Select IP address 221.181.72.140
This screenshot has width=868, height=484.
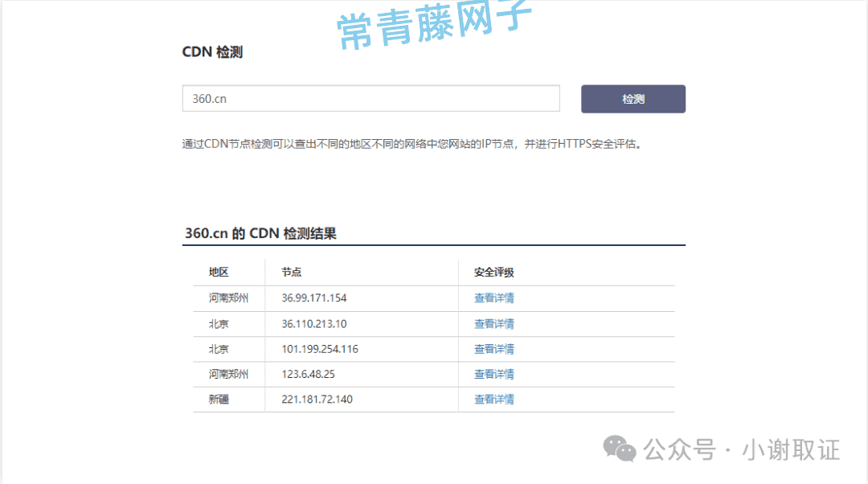coord(317,400)
